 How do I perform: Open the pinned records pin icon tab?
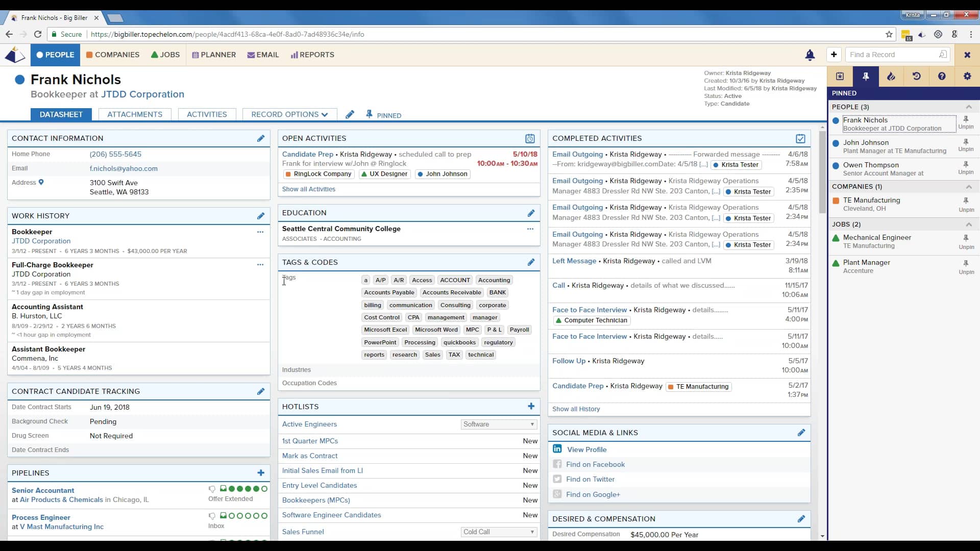click(x=866, y=77)
